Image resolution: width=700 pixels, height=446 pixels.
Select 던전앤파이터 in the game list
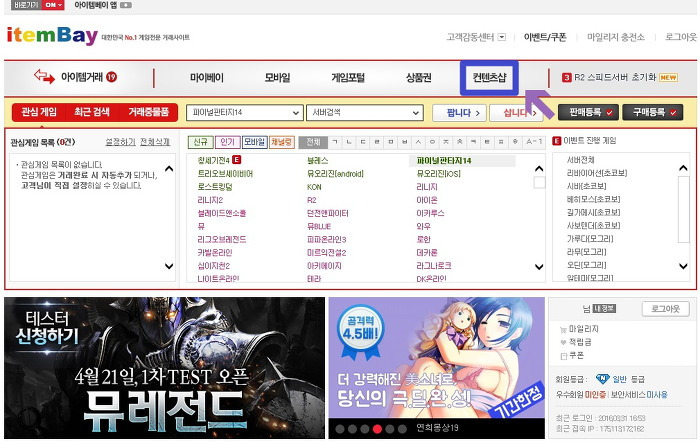point(328,213)
